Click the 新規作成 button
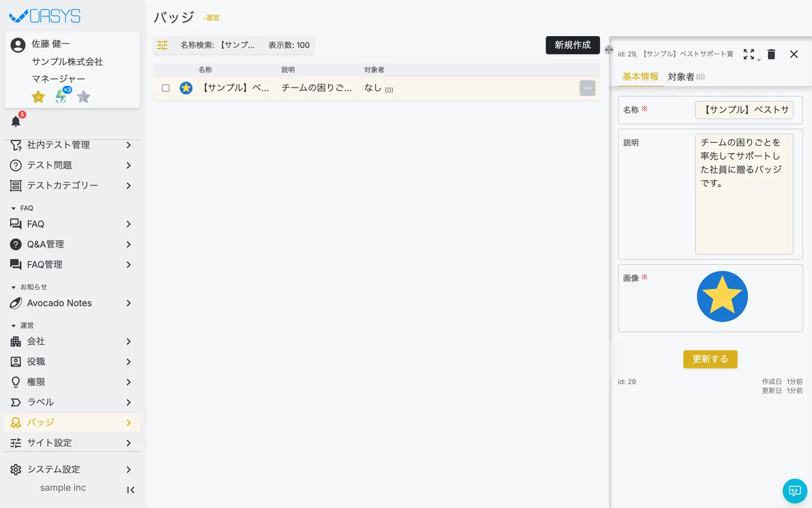 click(x=573, y=45)
